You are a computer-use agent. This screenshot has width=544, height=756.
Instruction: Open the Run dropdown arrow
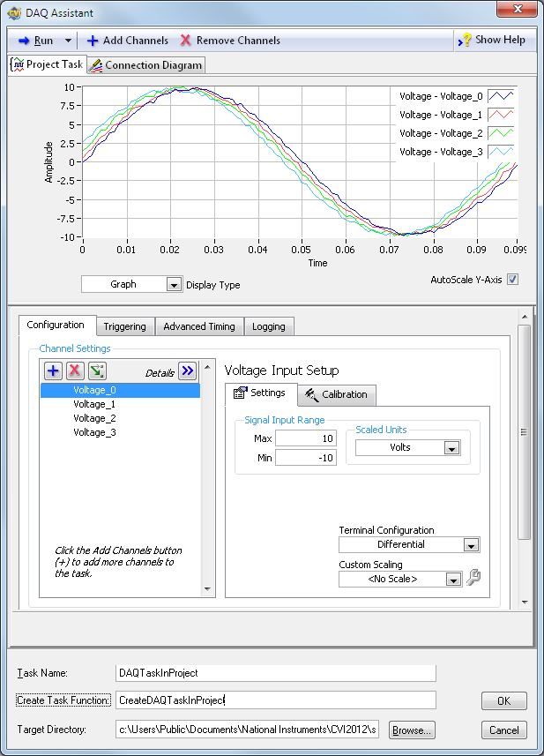point(68,41)
